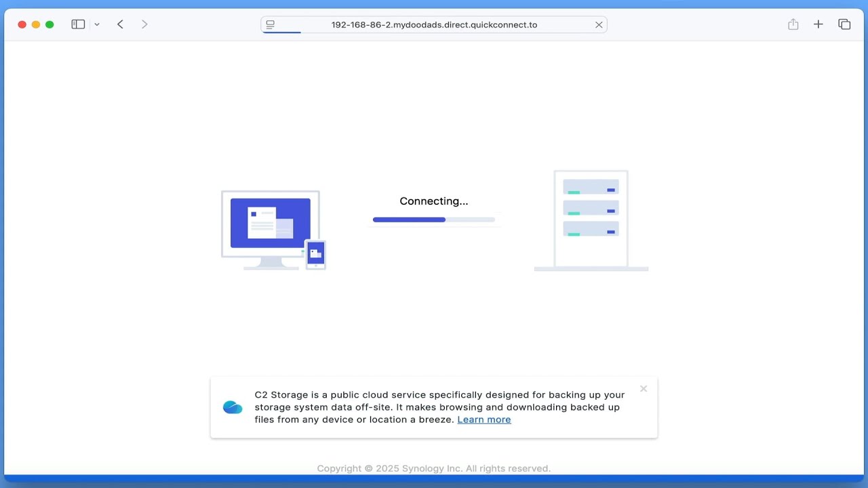The image size is (868, 488).
Task: Click the C2 Storage cloud icon
Action: tap(233, 407)
